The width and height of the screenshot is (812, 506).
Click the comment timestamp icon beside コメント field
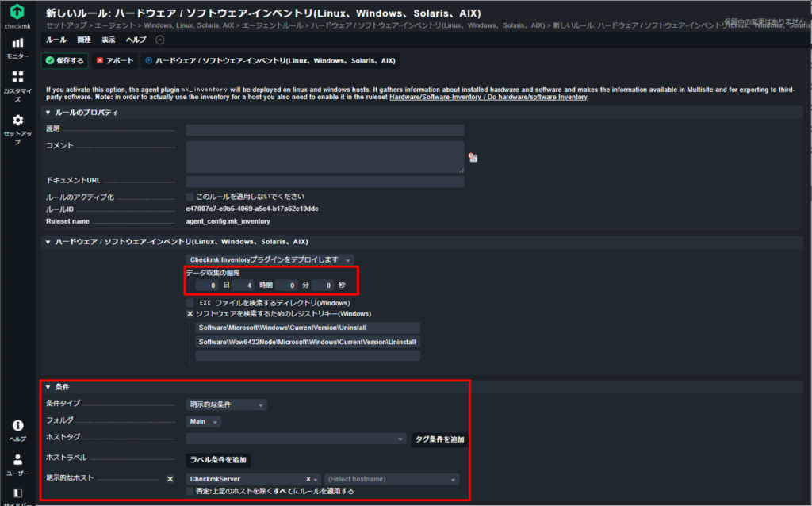point(473,158)
